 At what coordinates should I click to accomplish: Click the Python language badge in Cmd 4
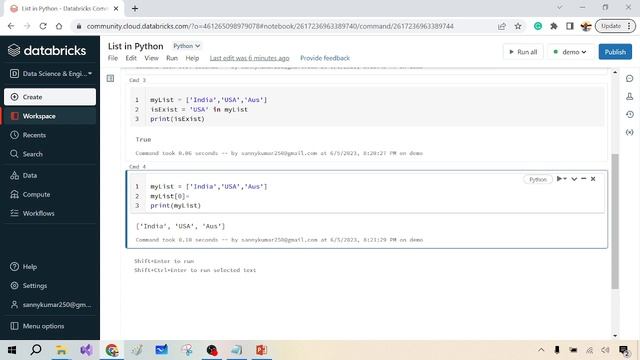coord(538,179)
